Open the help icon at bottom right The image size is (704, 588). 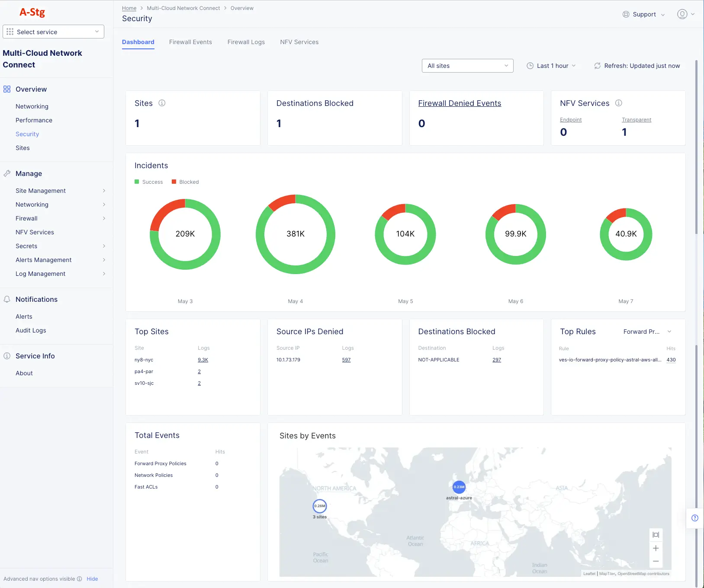pos(695,518)
